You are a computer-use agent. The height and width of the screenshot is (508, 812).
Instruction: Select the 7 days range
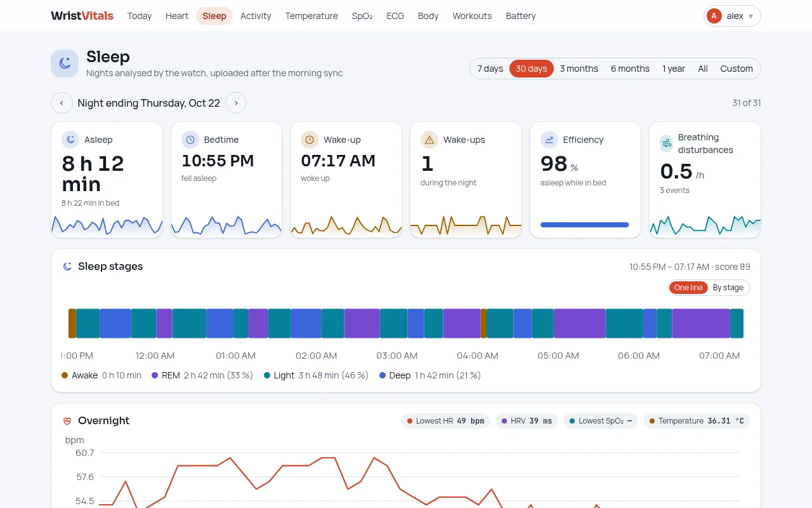(x=490, y=69)
